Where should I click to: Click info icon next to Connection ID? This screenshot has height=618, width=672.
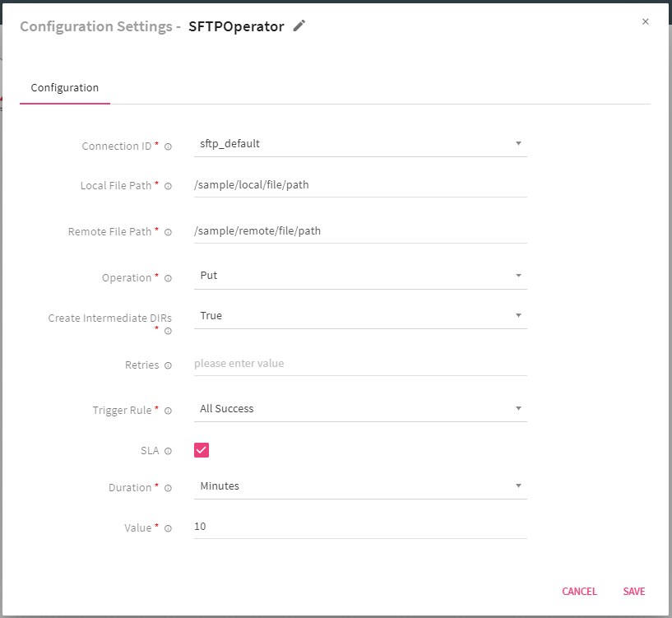point(168,146)
